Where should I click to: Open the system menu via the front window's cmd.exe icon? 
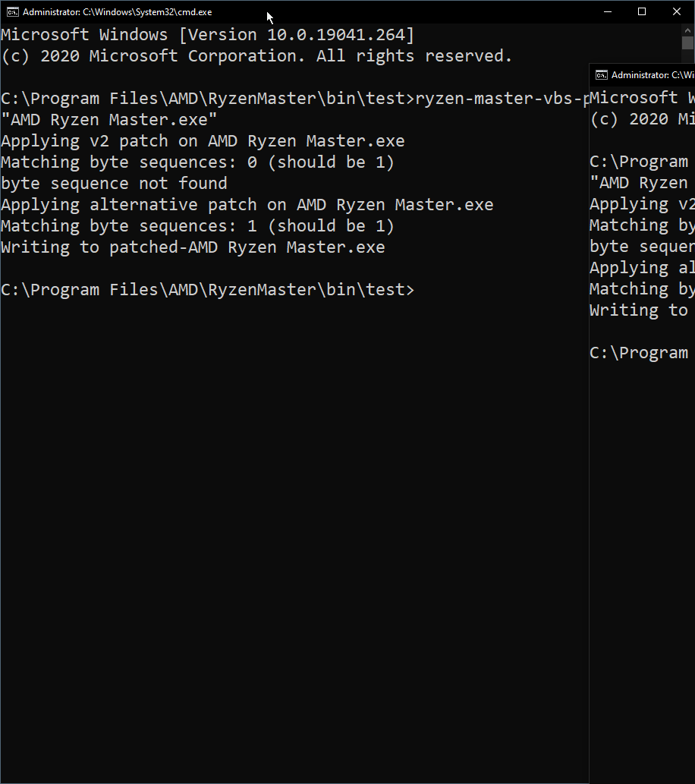point(10,11)
